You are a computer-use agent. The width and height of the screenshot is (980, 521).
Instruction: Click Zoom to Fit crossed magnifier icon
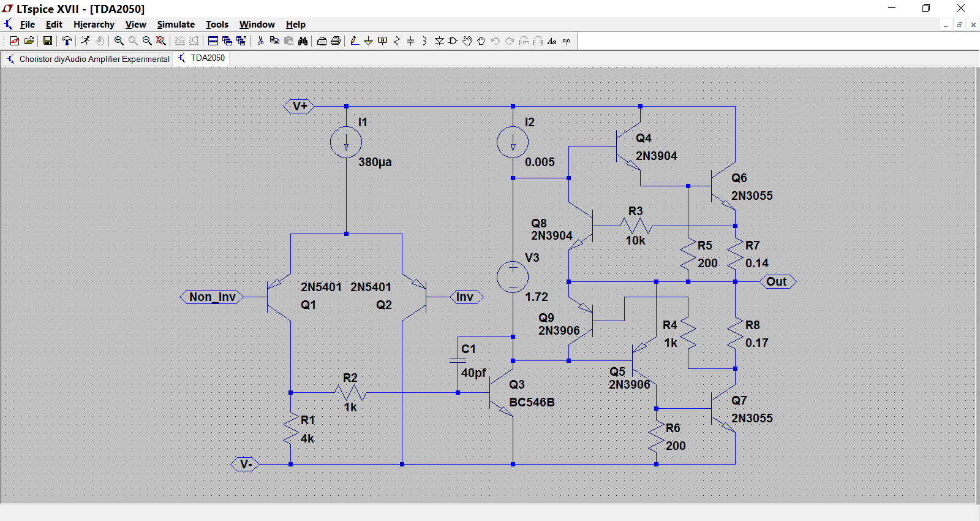(161, 41)
